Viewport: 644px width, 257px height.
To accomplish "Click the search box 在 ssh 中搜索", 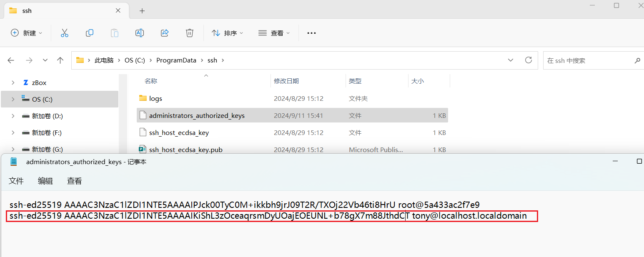I will pyautogui.click(x=588, y=60).
